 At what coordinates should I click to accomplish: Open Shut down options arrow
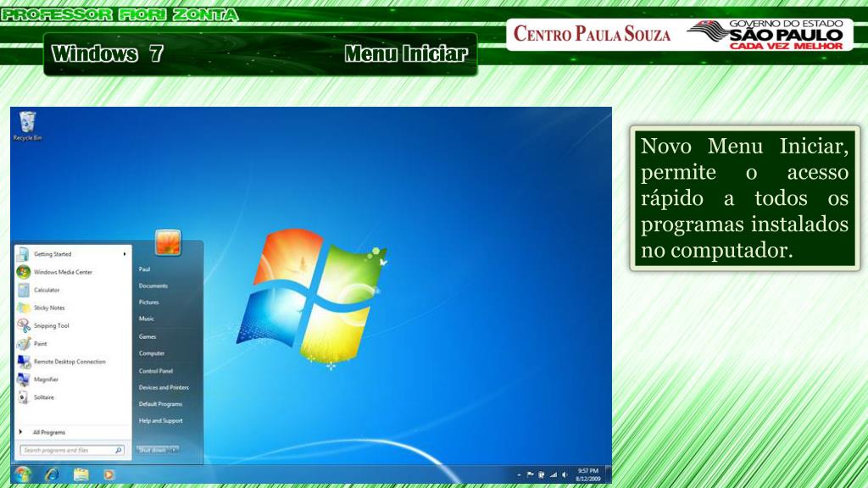175,450
